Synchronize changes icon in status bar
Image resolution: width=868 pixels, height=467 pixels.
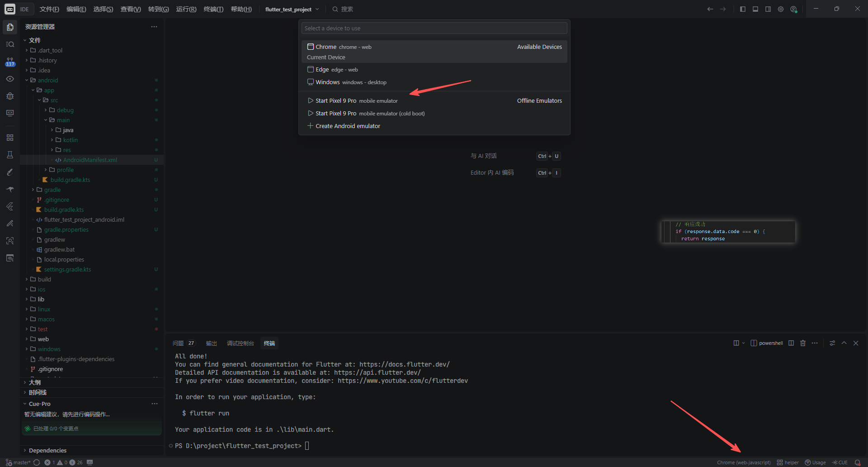click(37, 462)
